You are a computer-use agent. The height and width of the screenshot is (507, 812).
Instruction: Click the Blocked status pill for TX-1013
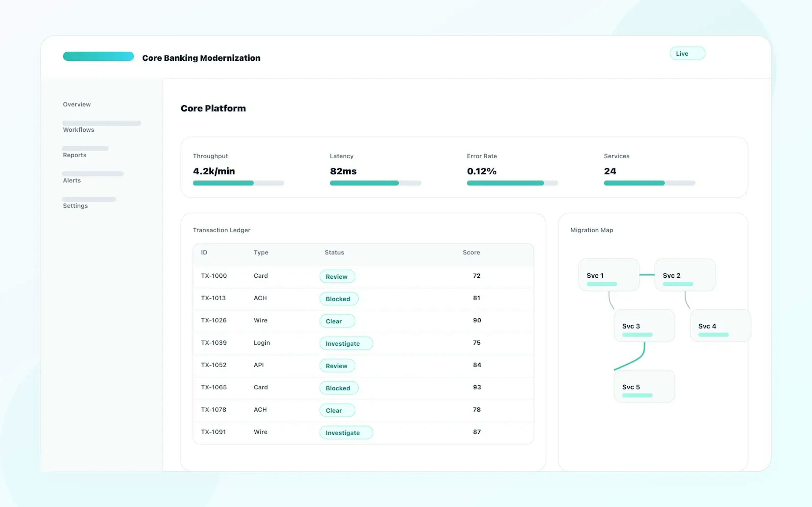coord(339,299)
